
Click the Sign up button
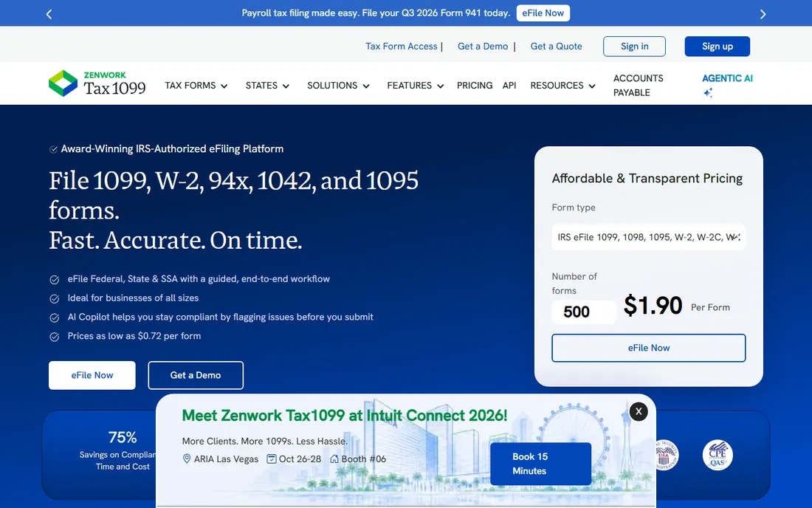click(x=718, y=46)
